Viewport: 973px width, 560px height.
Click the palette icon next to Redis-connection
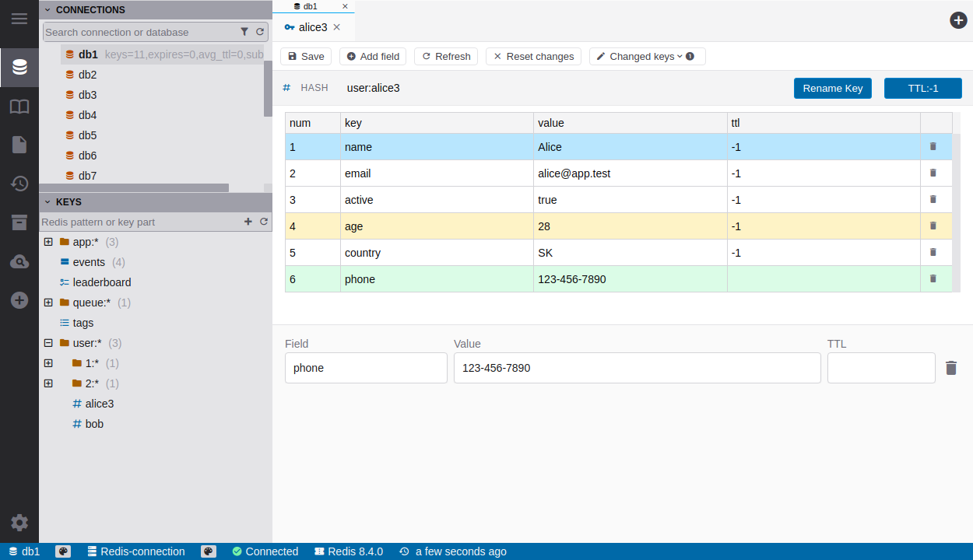point(209,551)
